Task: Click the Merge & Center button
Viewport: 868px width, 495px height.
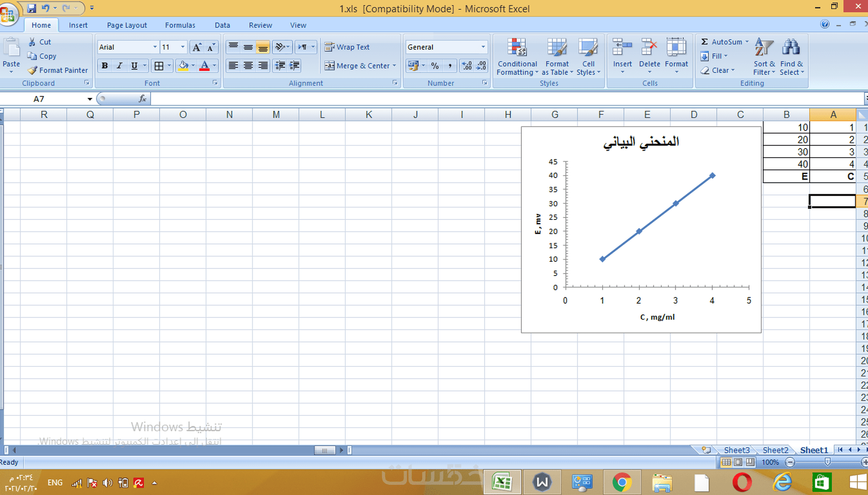Action: [357, 66]
